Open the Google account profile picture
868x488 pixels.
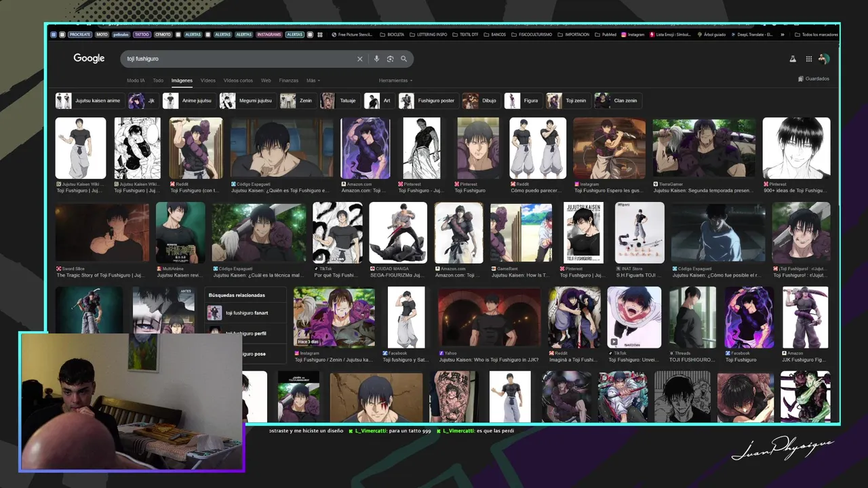pos(824,59)
